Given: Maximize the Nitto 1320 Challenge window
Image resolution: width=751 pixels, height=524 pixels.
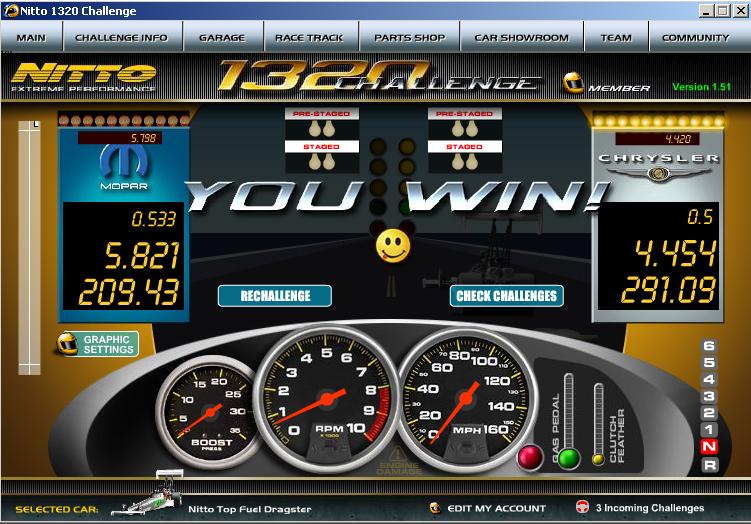Looking at the screenshot, I should click(723, 11).
